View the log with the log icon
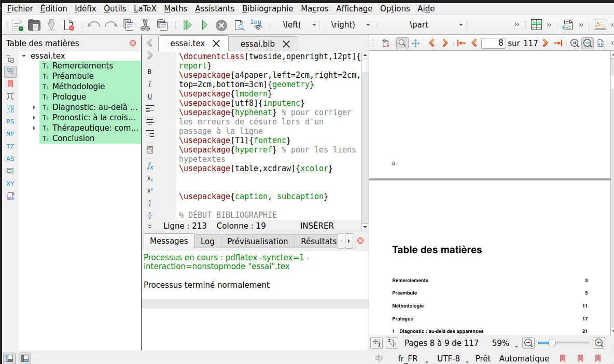Viewport: 614px width, 364px height. pyautogui.click(x=256, y=24)
